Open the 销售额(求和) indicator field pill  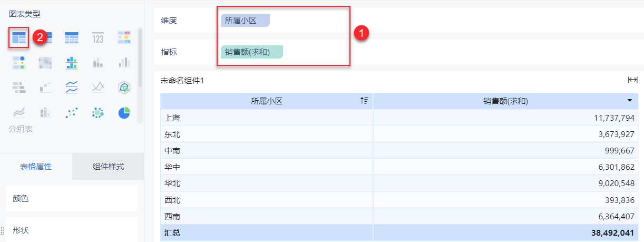[x=252, y=52]
